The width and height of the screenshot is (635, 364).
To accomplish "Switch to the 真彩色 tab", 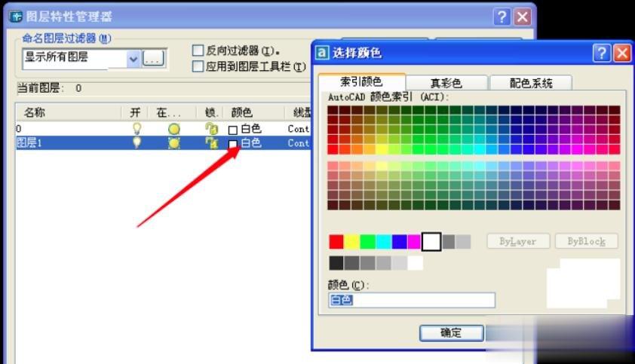I will [x=446, y=83].
